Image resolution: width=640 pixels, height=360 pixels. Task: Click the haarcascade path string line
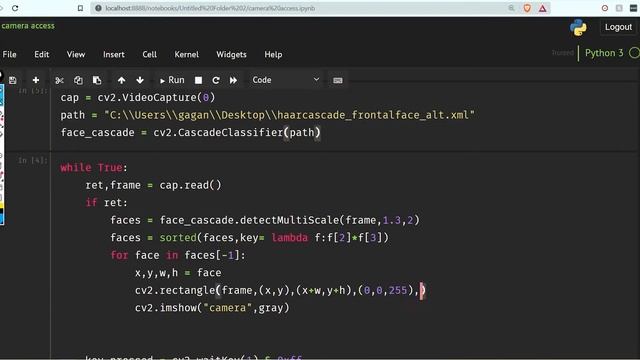pyautogui.click(x=268, y=115)
